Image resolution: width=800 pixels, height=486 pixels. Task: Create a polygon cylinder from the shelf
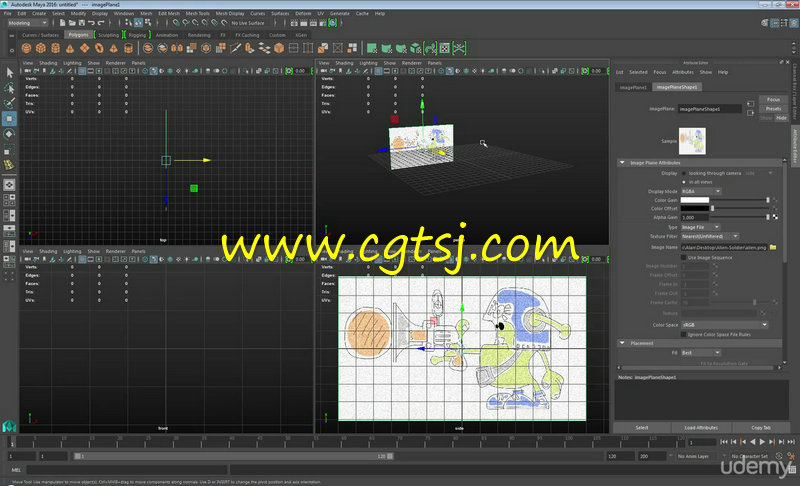coord(56,48)
